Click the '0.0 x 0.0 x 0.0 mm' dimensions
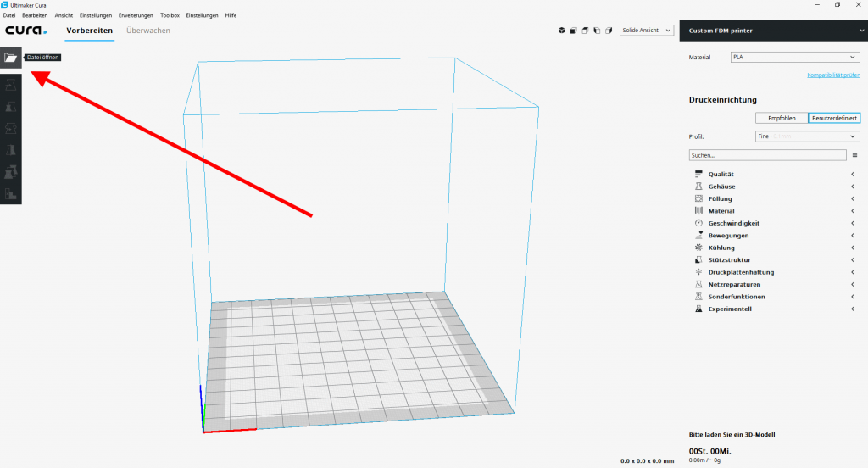 tap(647, 461)
